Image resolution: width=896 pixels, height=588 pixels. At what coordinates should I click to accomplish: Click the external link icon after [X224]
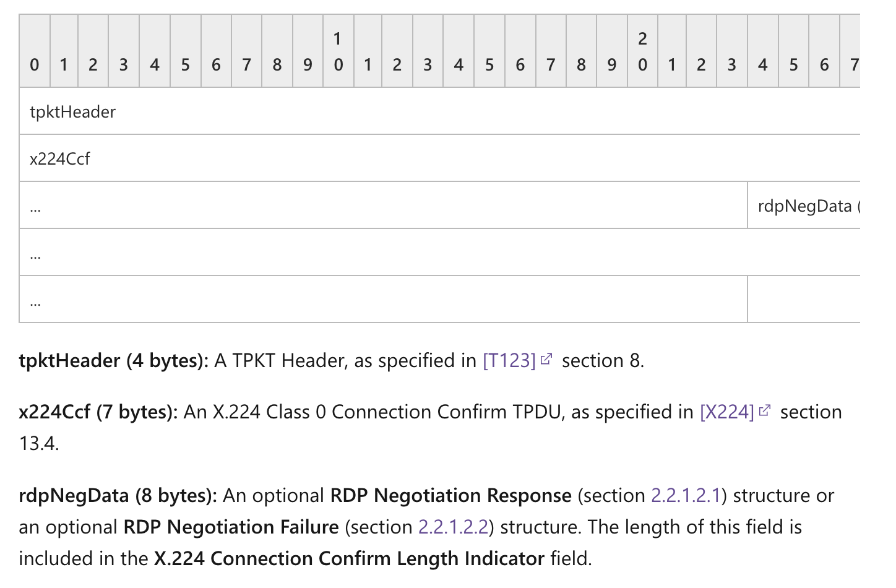pos(765,410)
